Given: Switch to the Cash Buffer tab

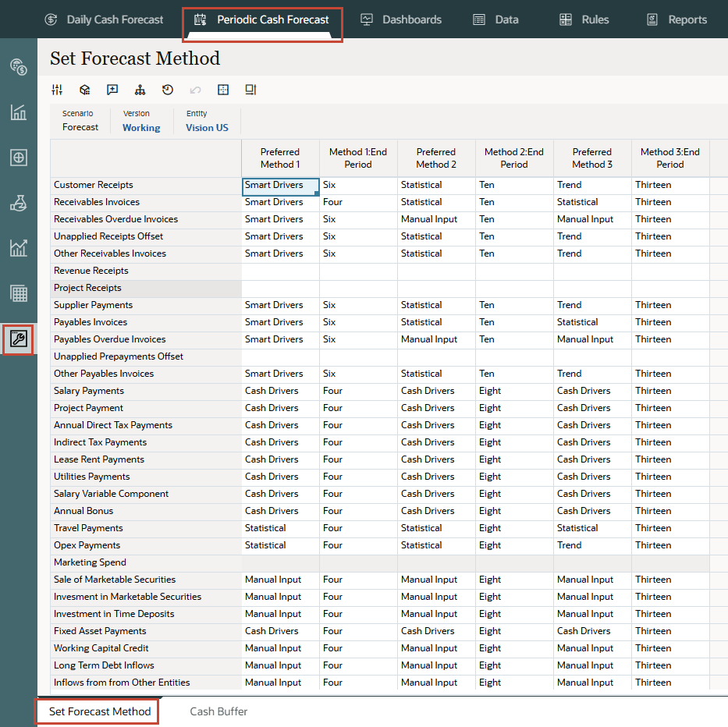Looking at the screenshot, I should click(218, 711).
